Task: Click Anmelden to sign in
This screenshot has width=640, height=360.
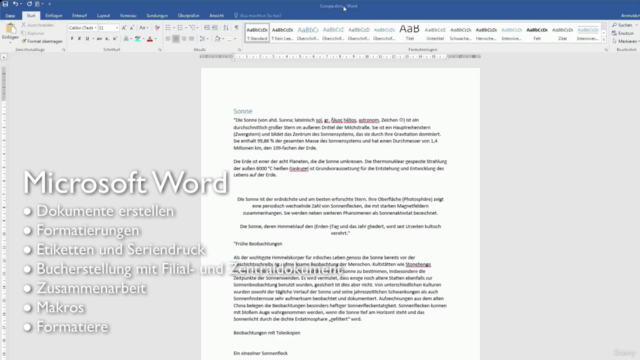Action: 630,16
